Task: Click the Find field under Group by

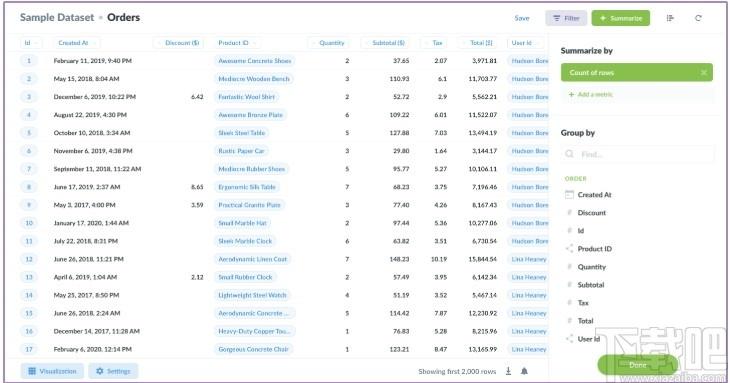Action: 637,154
